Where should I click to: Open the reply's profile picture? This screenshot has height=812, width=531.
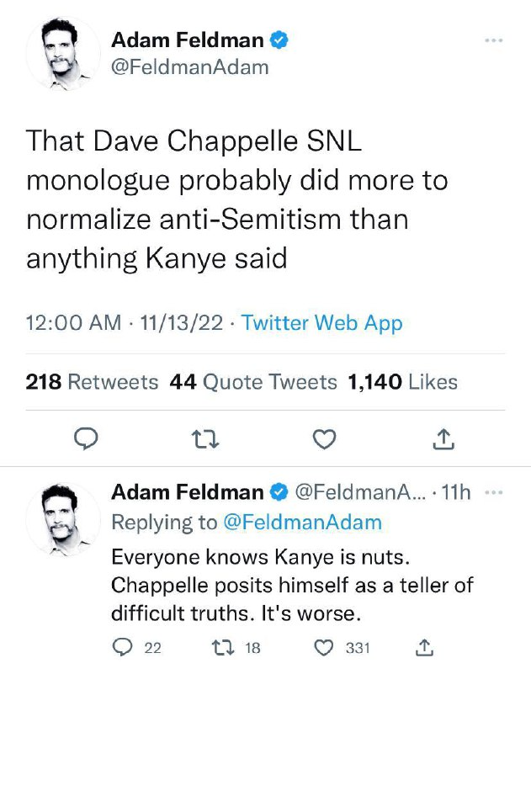[63, 518]
